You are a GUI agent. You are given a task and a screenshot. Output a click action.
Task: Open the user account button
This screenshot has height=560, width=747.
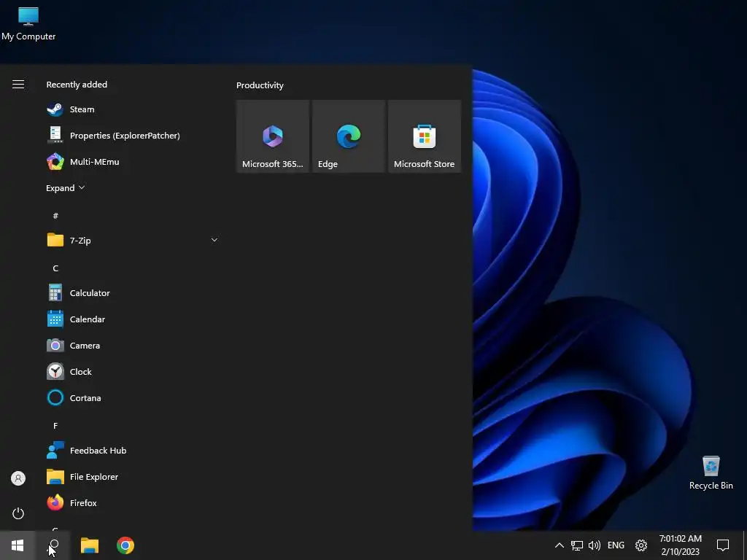pos(18,478)
